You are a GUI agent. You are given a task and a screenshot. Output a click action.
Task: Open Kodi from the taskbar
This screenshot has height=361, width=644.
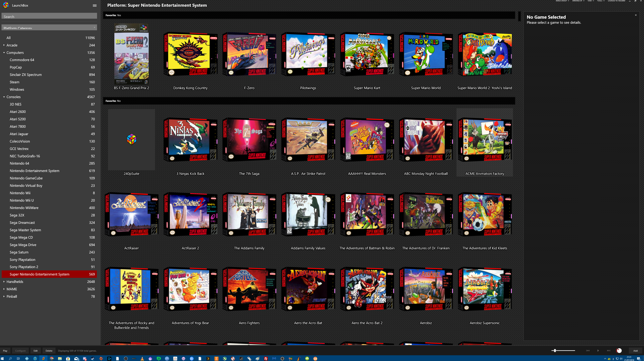point(27,358)
